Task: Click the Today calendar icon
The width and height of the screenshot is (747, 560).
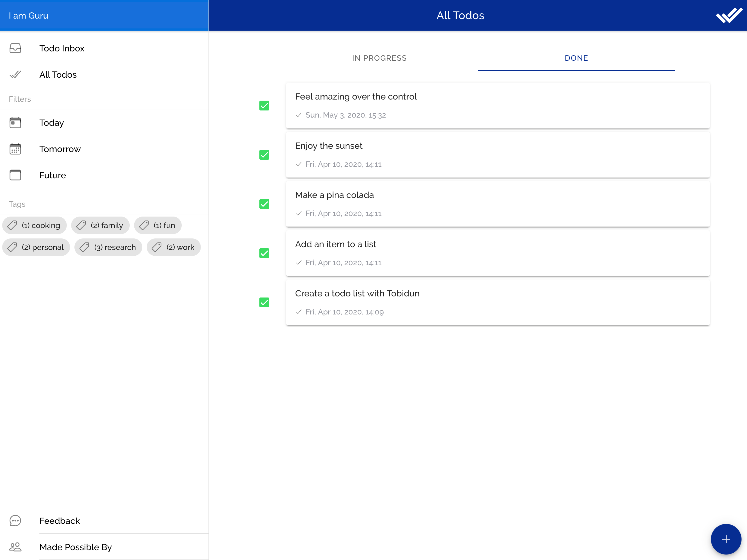Action: pos(15,123)
